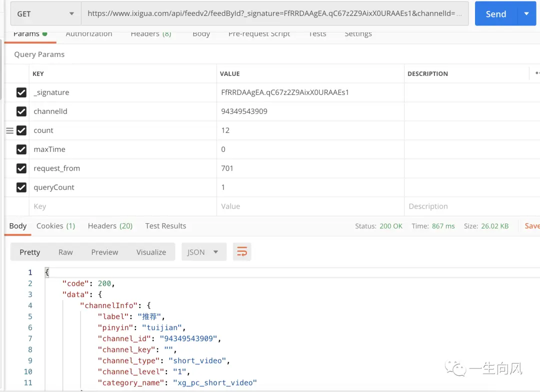The image size is (540, 392).
Task: Click the "pinyin": "tuijian" response line
Action: tap(142, 328)
